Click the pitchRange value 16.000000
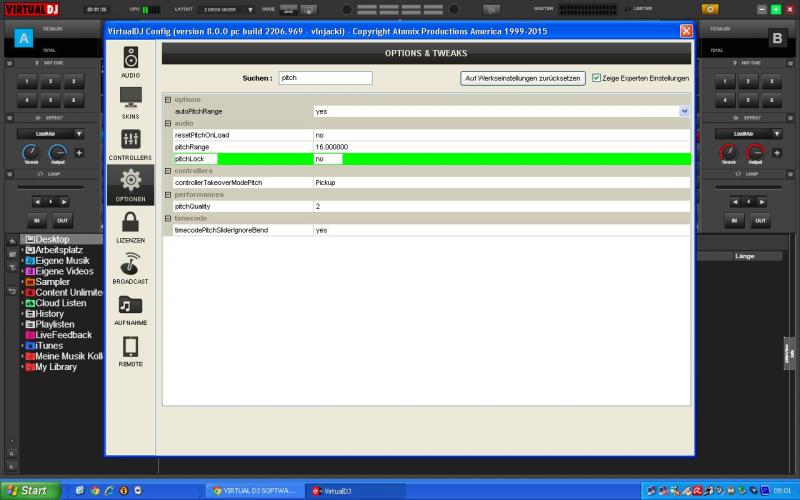 [332, 147]
